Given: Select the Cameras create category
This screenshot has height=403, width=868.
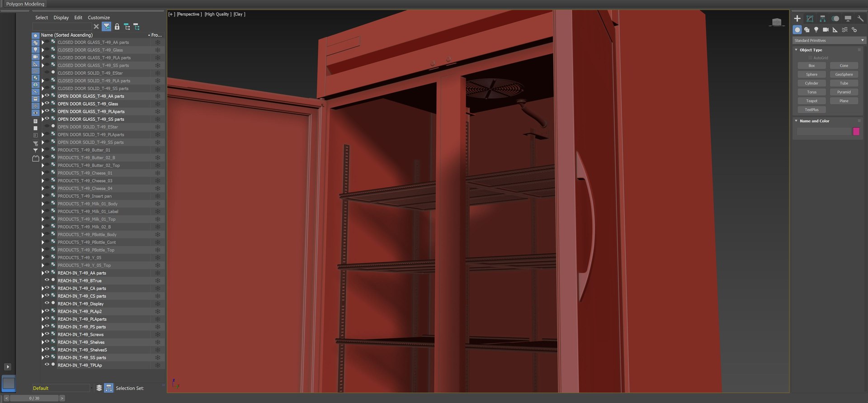Looking at the screenshot, I should [826, 30].
